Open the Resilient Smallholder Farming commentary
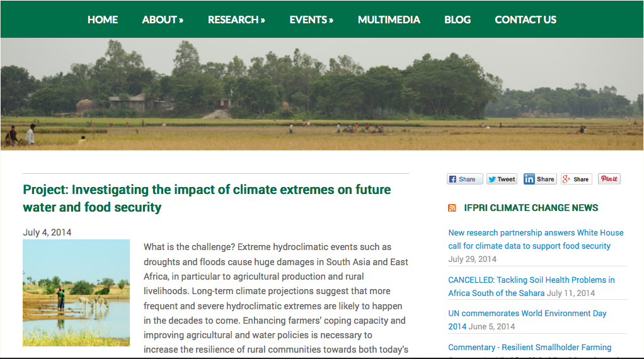This screenshot has width=644, height=359. (x=529, y=347)
